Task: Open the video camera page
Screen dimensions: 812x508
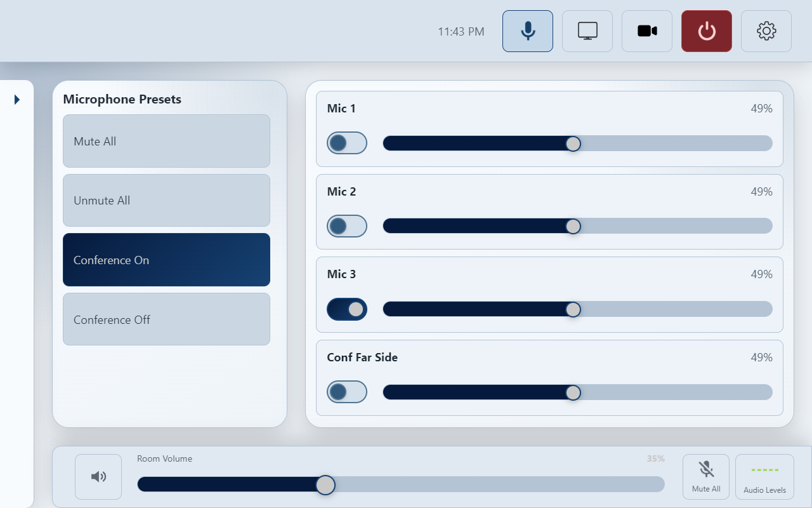Action: (647, 31)
